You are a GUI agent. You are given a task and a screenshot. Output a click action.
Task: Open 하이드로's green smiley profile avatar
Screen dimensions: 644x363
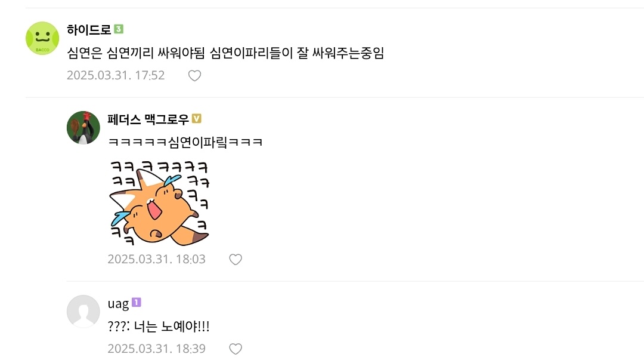[42, 38]
